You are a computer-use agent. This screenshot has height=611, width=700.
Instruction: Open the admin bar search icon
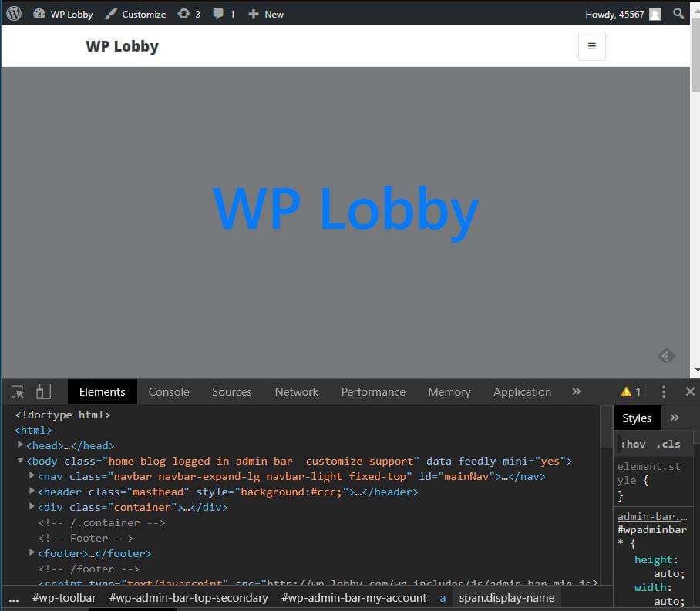click(678, 13)
